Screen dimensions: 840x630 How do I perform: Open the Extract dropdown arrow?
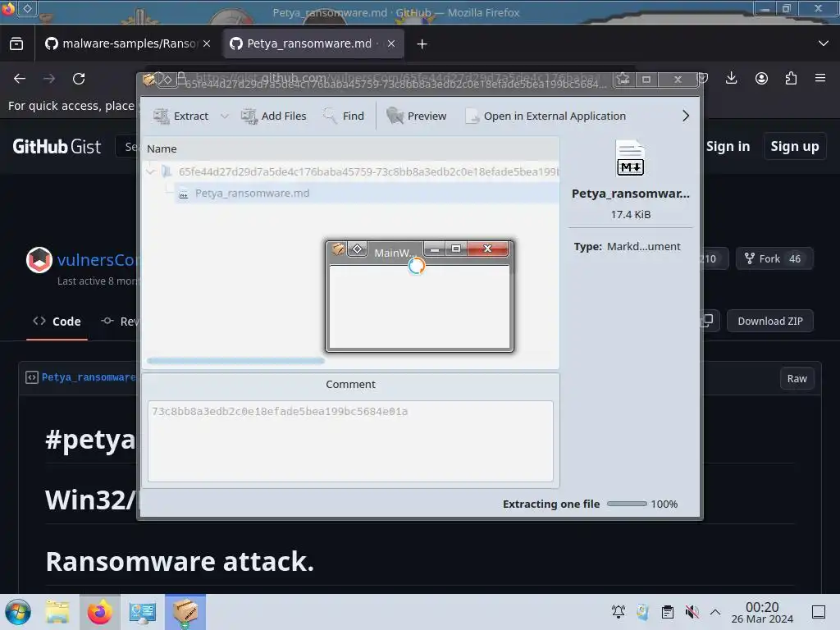225,116
